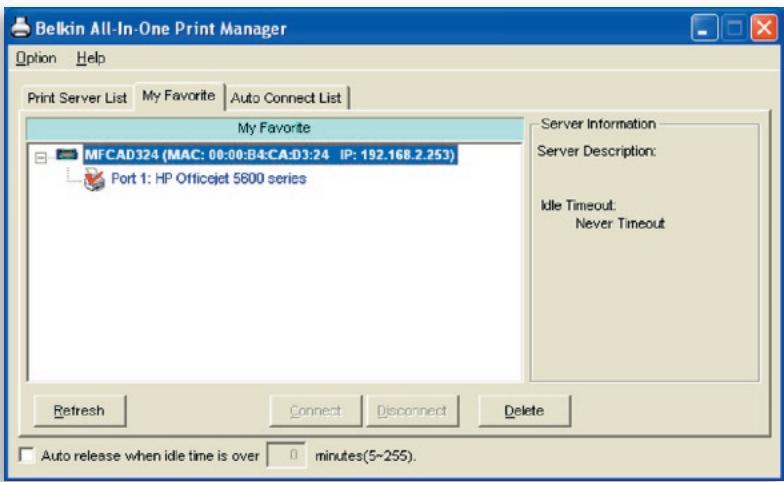
Task: Enable auto release when idle checkbox
Action: (x=26, y=456)
